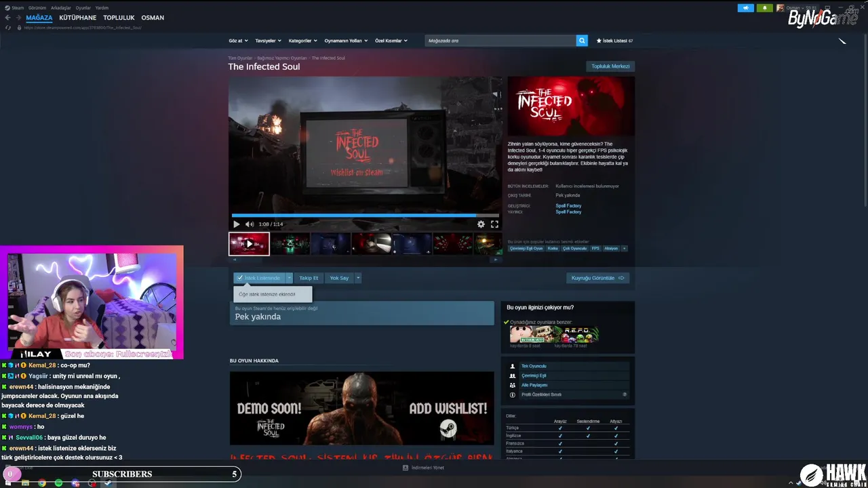Go forward with the Steam forward arrow
This screenshot has width=868, height=488.
pyautogui.click(x=18, y=18)
